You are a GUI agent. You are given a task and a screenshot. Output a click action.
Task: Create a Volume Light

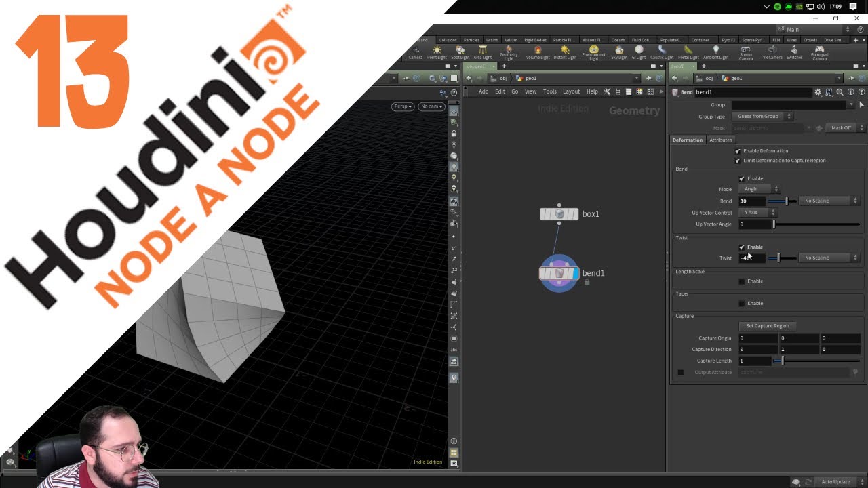point(538,52)
